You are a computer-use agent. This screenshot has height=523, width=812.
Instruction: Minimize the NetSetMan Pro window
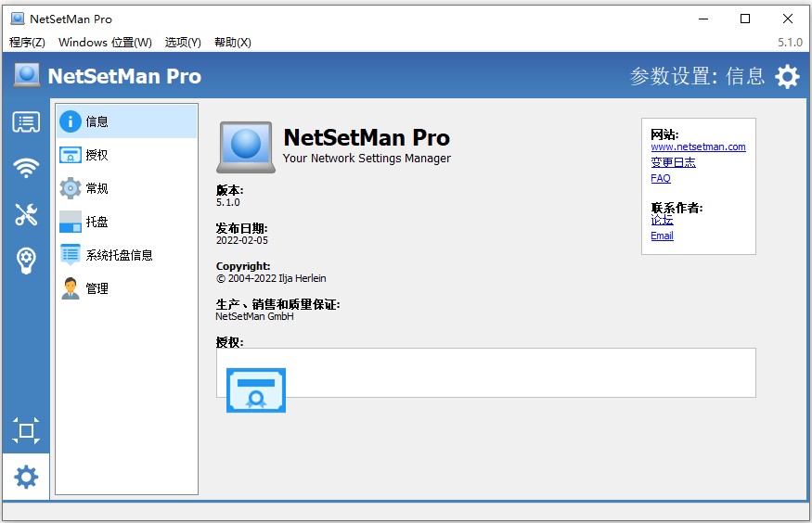point(703,19)
